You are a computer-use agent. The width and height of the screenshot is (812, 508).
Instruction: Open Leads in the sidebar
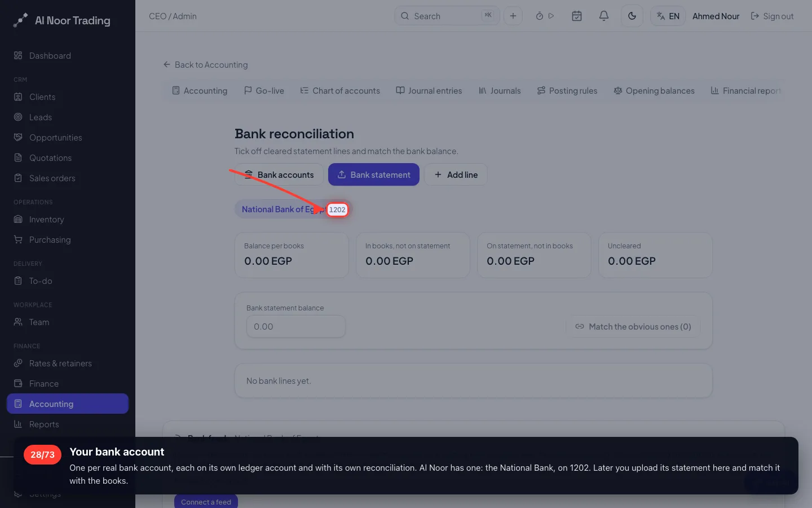[x=68, y=117]
